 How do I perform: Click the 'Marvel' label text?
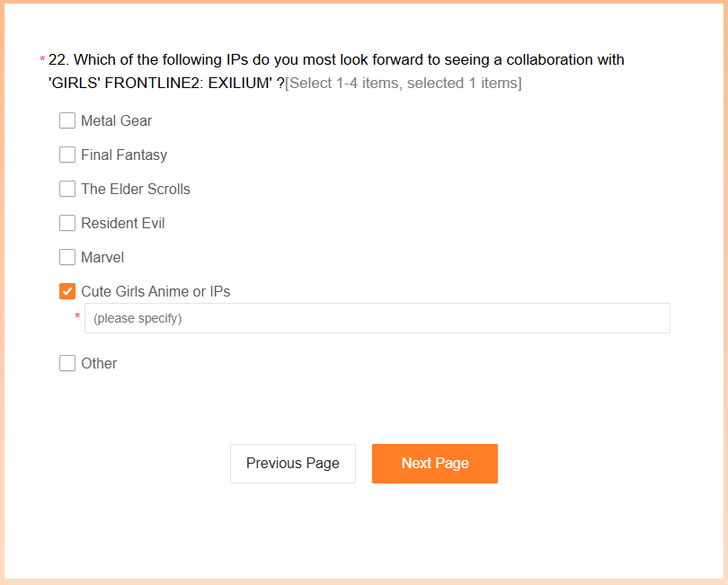click(102, 257)
